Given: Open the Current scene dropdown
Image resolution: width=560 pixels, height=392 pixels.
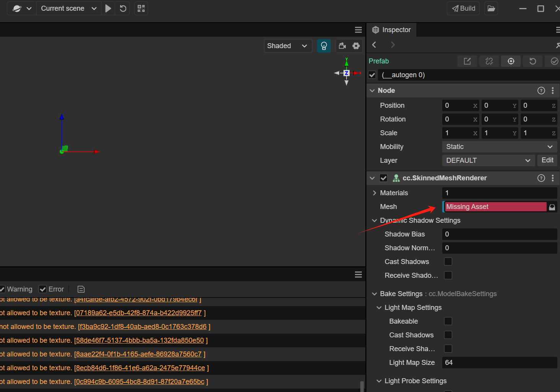Looking at the screenshot, I should coord(69,8).
